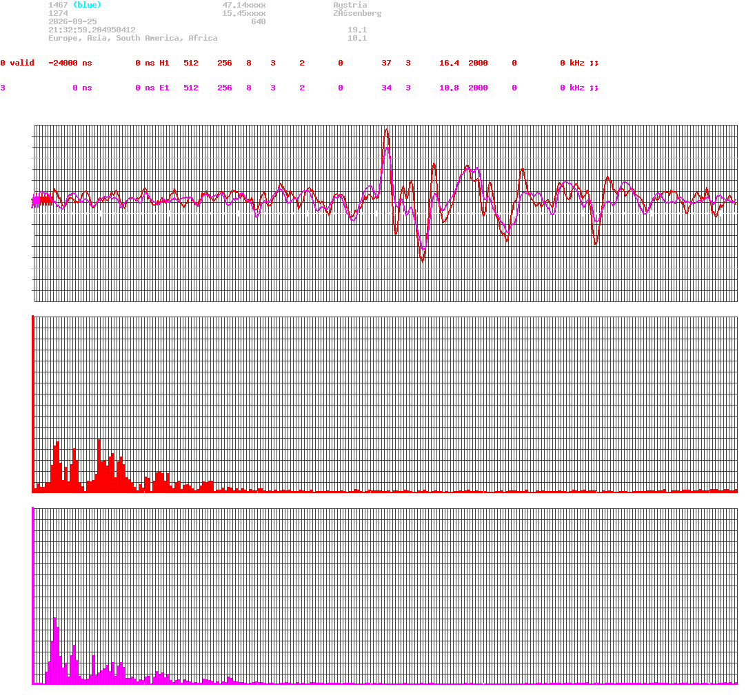
Task: Click the latitude value "47.14xxxx"
Action: [x=243, y=5]
